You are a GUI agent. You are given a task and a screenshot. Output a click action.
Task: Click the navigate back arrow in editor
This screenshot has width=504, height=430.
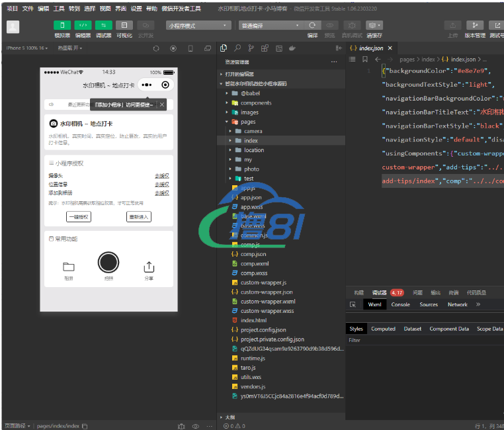point(378,59)
